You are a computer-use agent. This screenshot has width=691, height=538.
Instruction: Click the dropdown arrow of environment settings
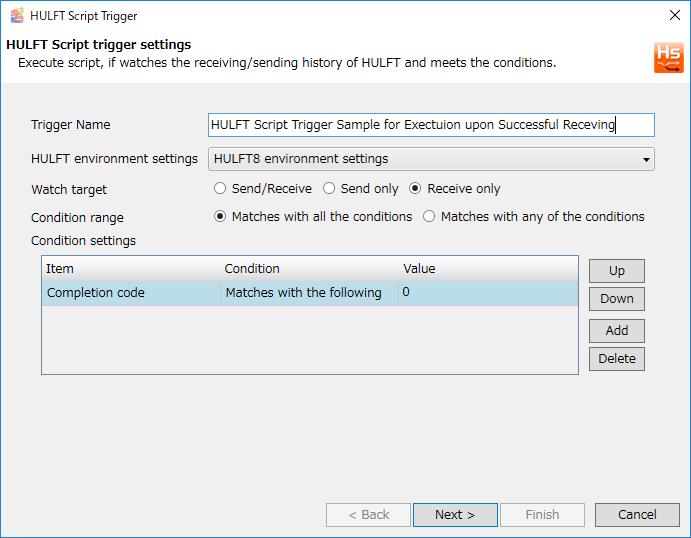(646, 160)
